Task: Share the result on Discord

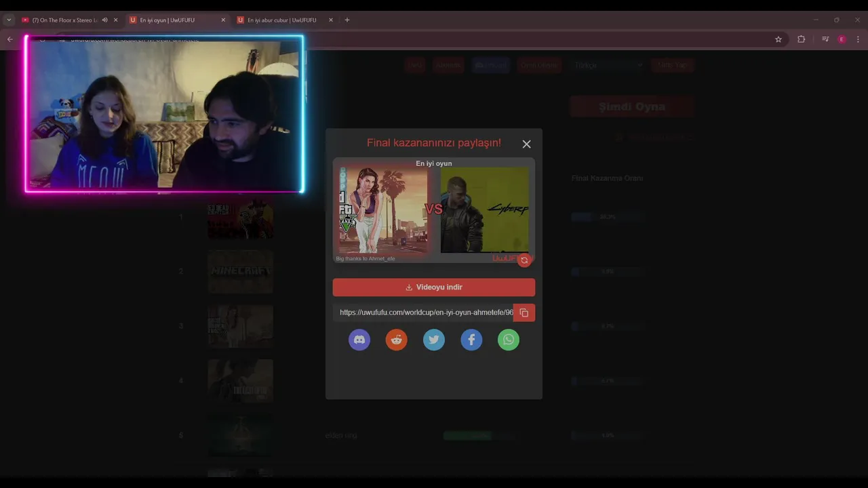Action: (359, 340)
